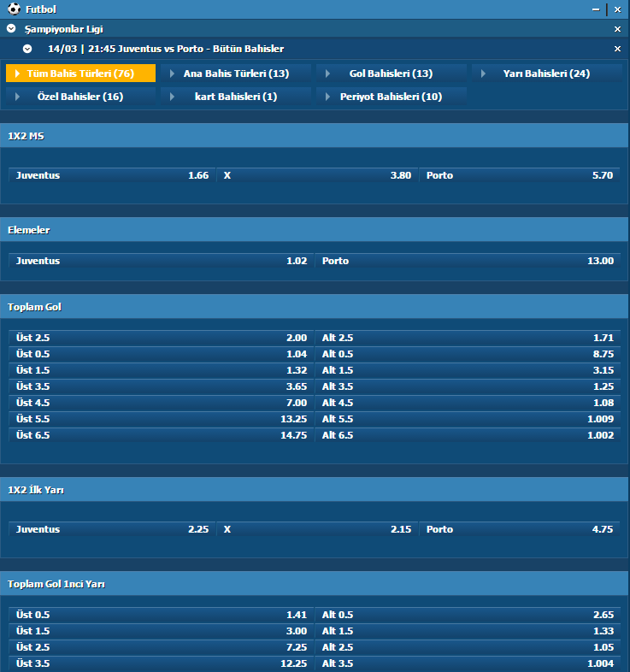The width and height of the screenshot is (630, 672).
Task: Open kart Bahisleri (1) tab
Action: 236,97
